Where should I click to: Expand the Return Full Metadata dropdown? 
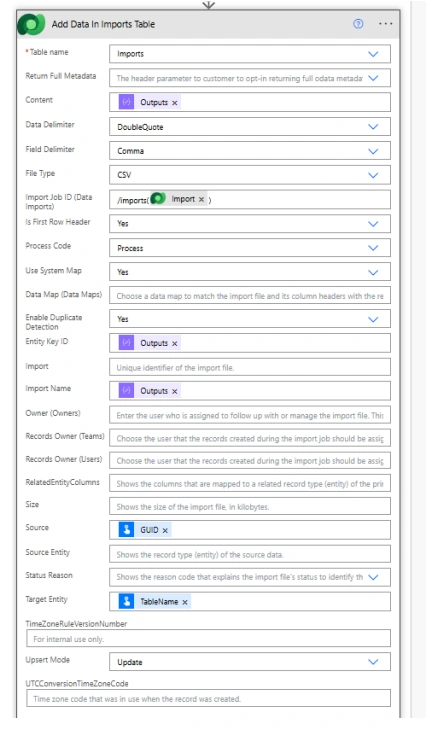point(373,78)
